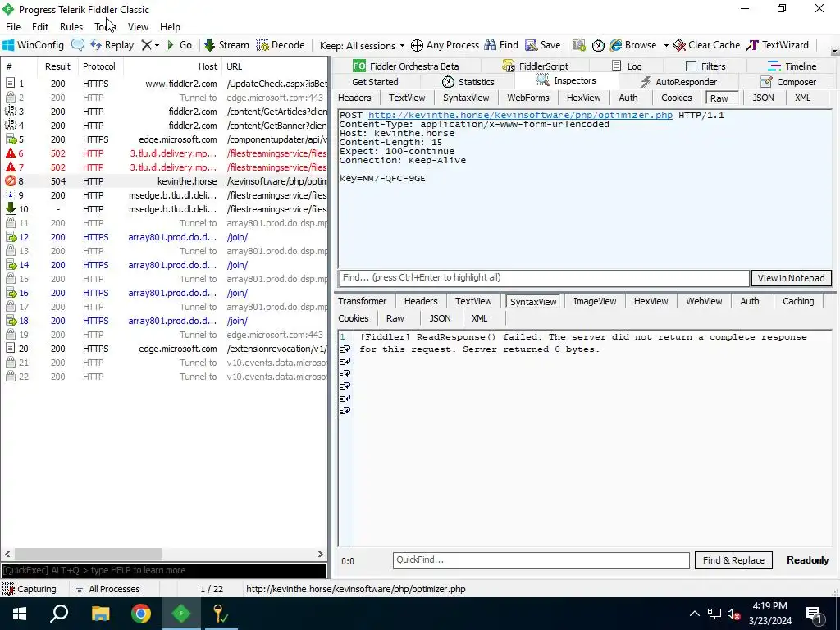Toggle the Readonly label
Viewport: 840px width, 630px height.
(x=807, y=560)
